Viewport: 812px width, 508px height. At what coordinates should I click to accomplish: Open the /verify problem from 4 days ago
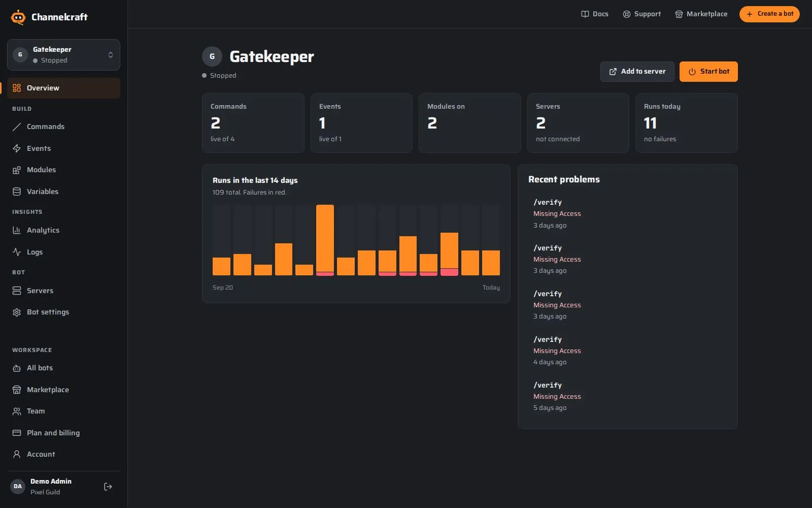(627, 351)
